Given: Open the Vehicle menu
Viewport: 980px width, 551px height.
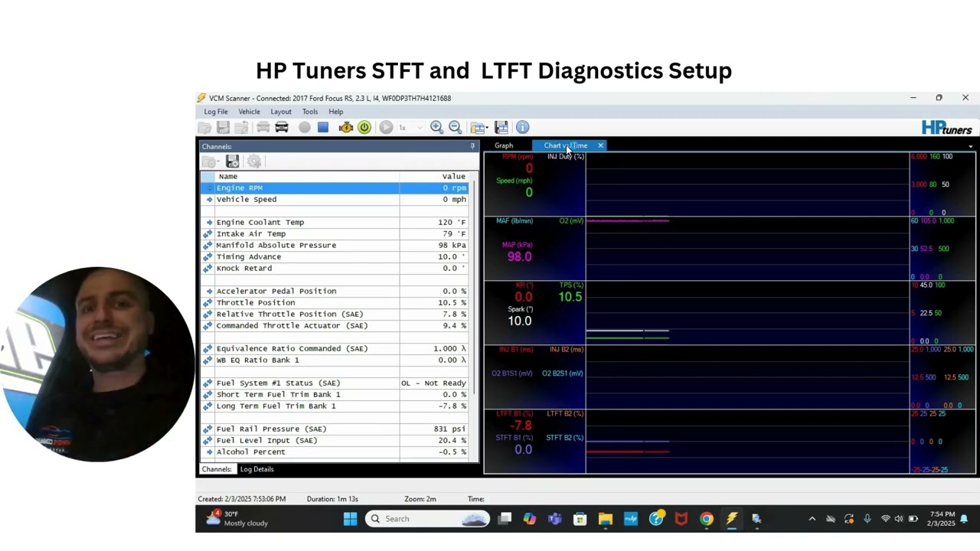Looking at the screenshot, I should [249, 112].
